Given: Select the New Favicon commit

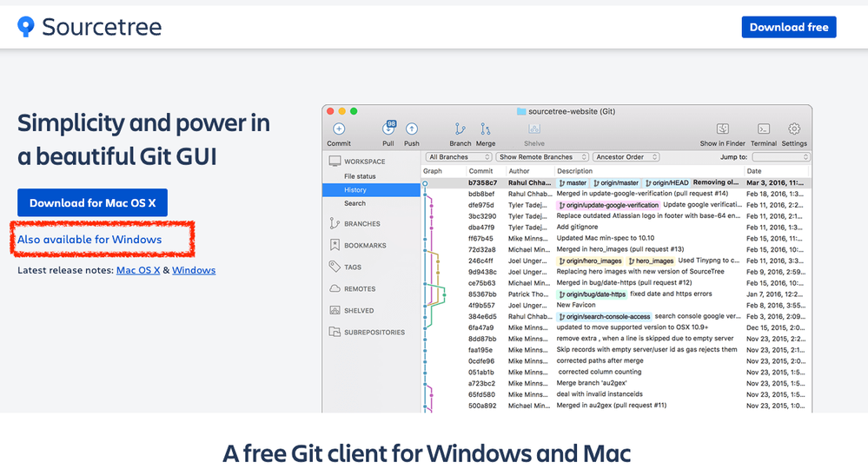Looking at the screenshot, I should point(616,306).
